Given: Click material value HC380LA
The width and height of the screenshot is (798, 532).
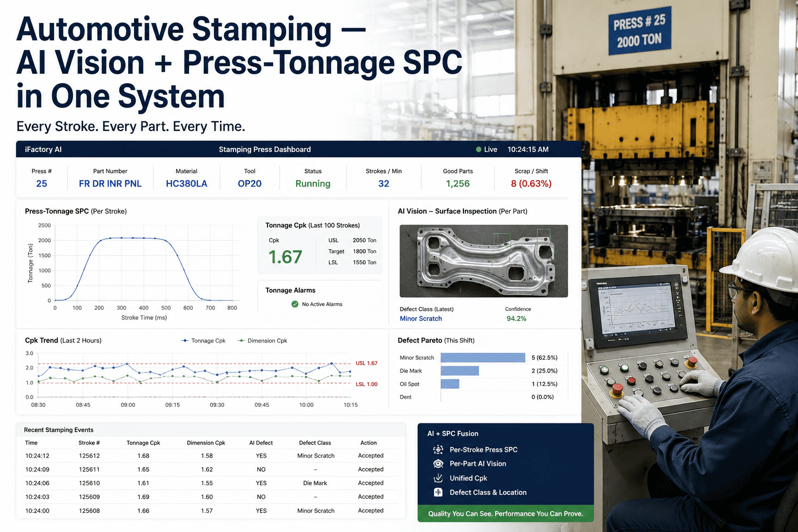Looking at the screenshot, I should [x=187, y=184].
